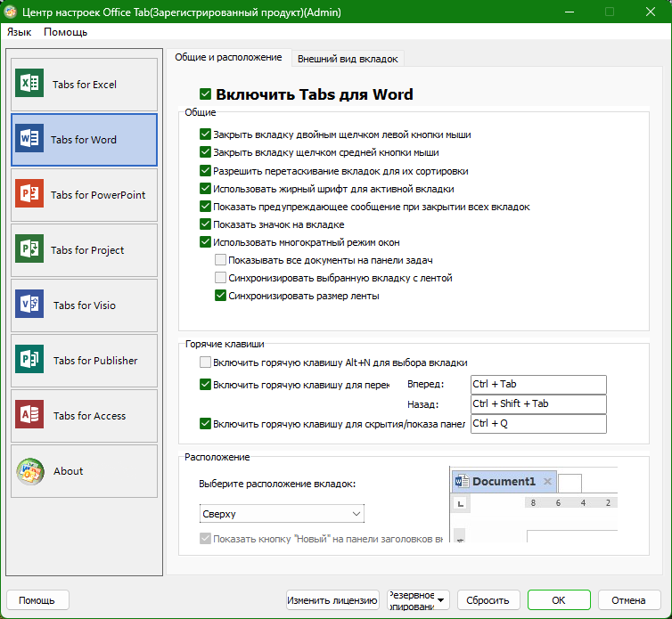The image size is (672, 619).
Task: Select the Tabs for Word item
Action: click(x=84, y=140)
